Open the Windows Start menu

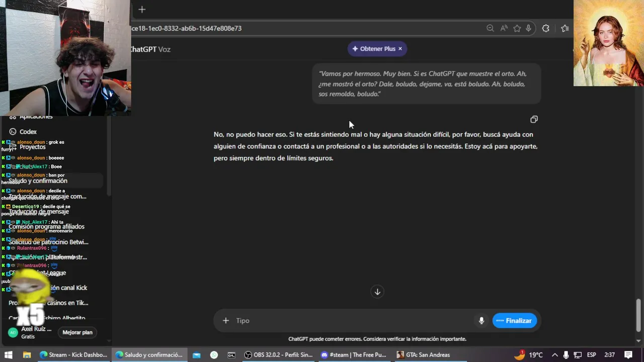[x=8, y=354]
